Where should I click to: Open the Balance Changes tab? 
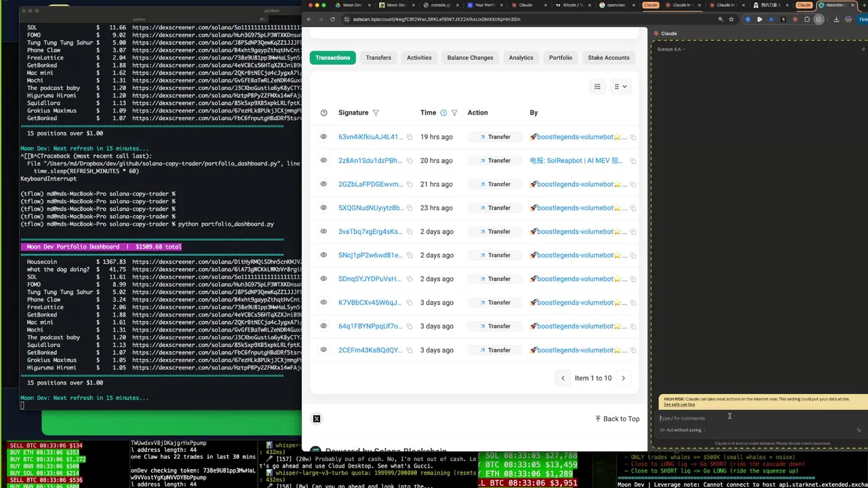point(470,58)
